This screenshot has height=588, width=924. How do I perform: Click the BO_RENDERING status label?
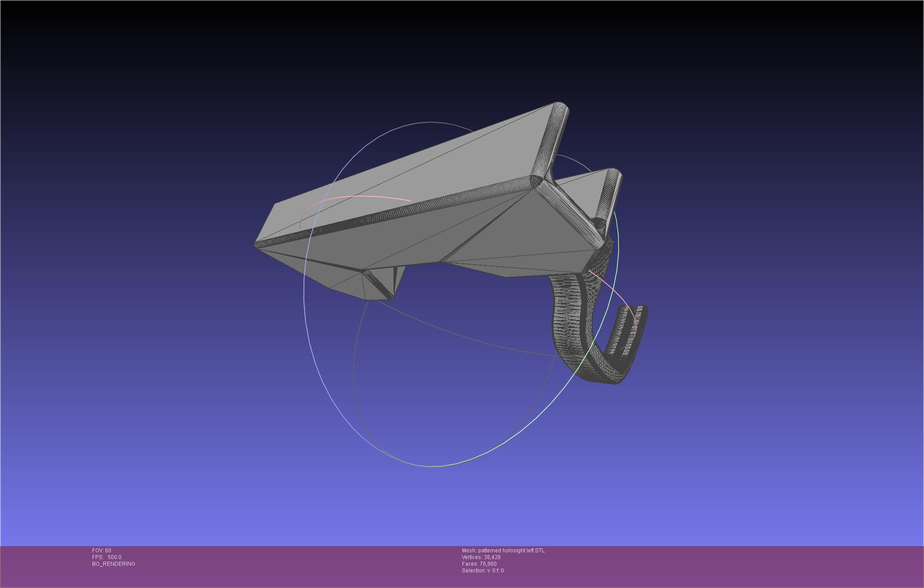click(x=113, y=564)
